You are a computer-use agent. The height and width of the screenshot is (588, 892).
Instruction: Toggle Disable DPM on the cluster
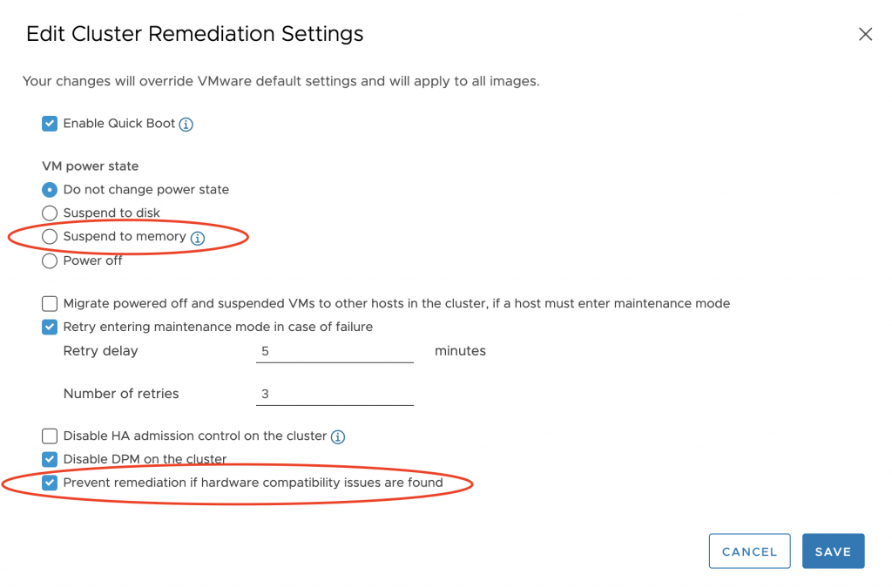pos(50,459)
